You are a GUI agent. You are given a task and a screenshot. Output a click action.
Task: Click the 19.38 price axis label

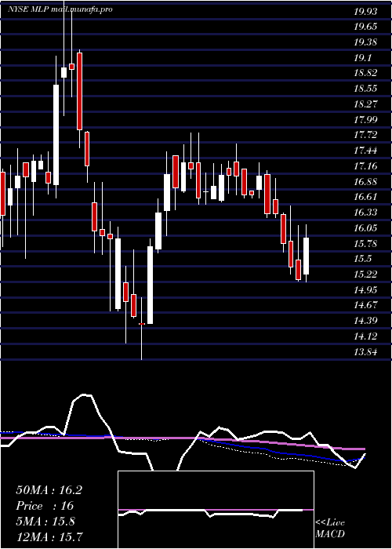pyautogui.click(x=365, y=42)
